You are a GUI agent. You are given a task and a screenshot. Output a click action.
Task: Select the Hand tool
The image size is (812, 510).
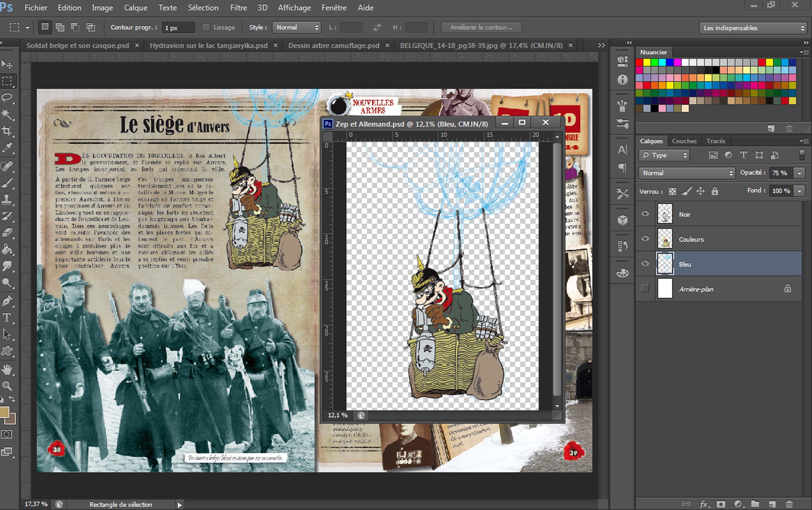(7, 370)
